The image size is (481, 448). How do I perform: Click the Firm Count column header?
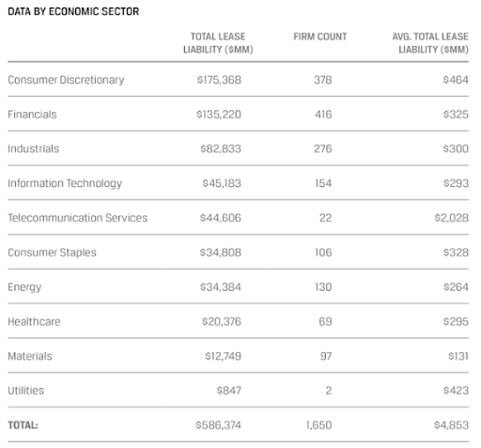click(x=320, y=37)
